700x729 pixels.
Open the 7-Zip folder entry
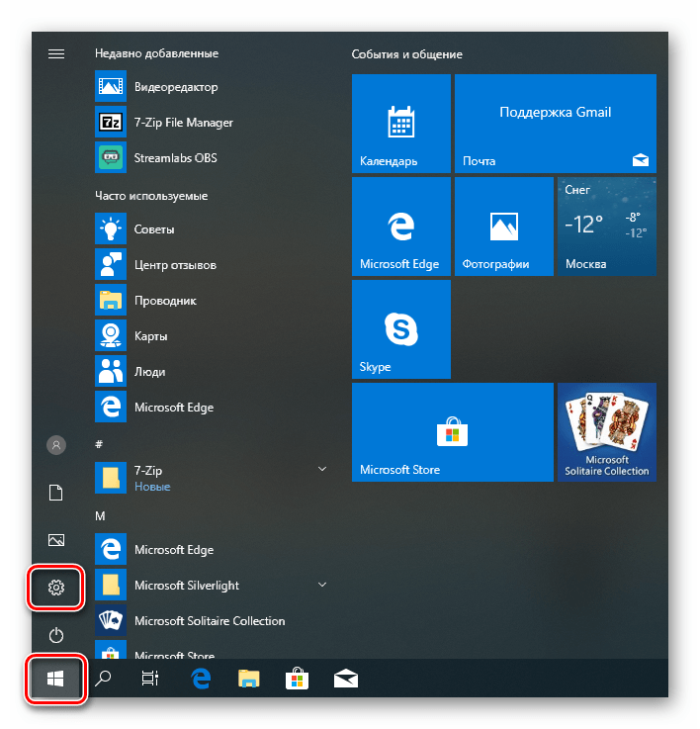pyautogui.click(x=214, y=478)
